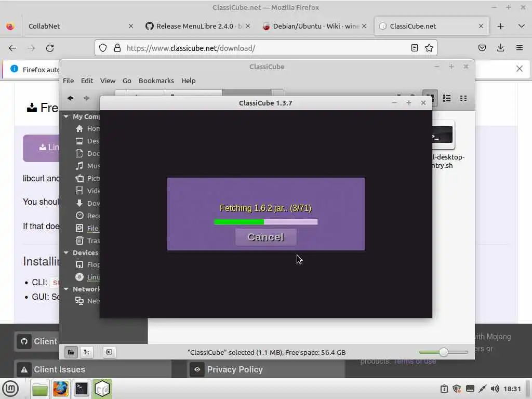Open Desktop place in sidebar

point(87,141)
